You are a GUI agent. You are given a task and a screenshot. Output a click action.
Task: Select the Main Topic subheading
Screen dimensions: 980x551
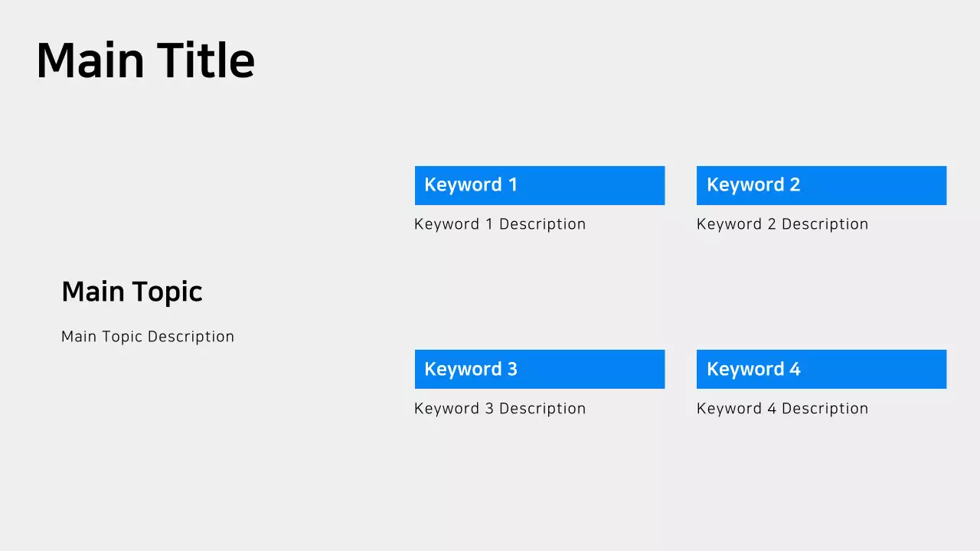[x=132, y=292]
